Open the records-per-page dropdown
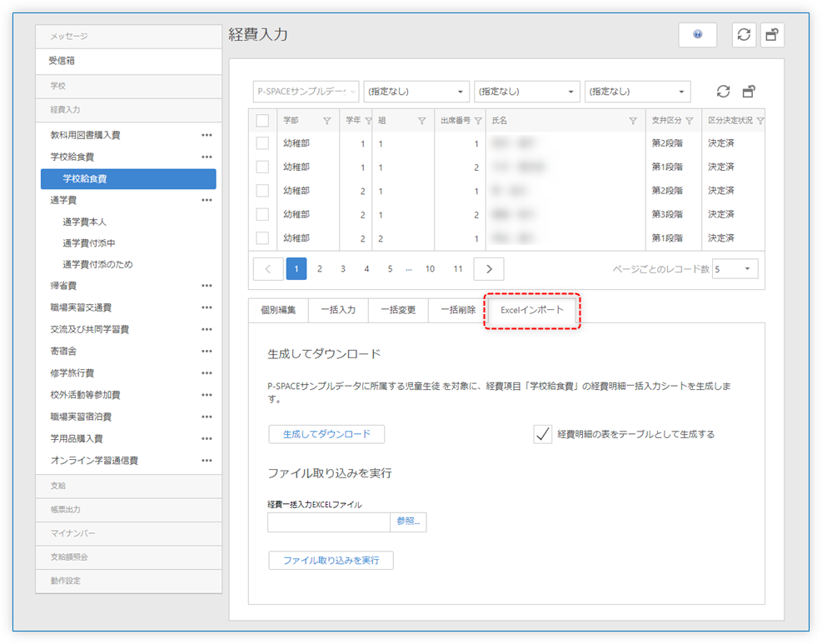Image resolution: width=822 pixels, height=644 pixels. pos(735,269)
